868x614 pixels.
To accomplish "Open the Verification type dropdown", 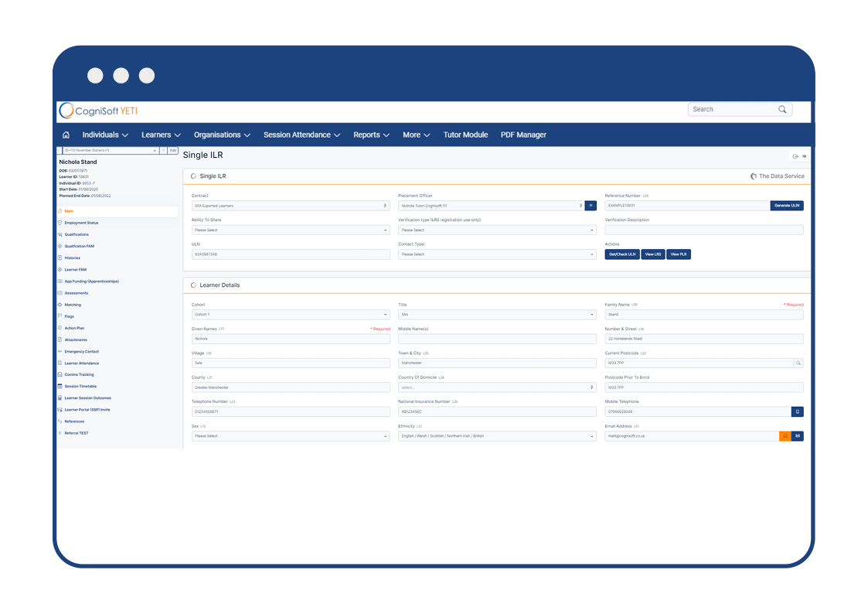I will pyautogui.click(x=497, y=230).
